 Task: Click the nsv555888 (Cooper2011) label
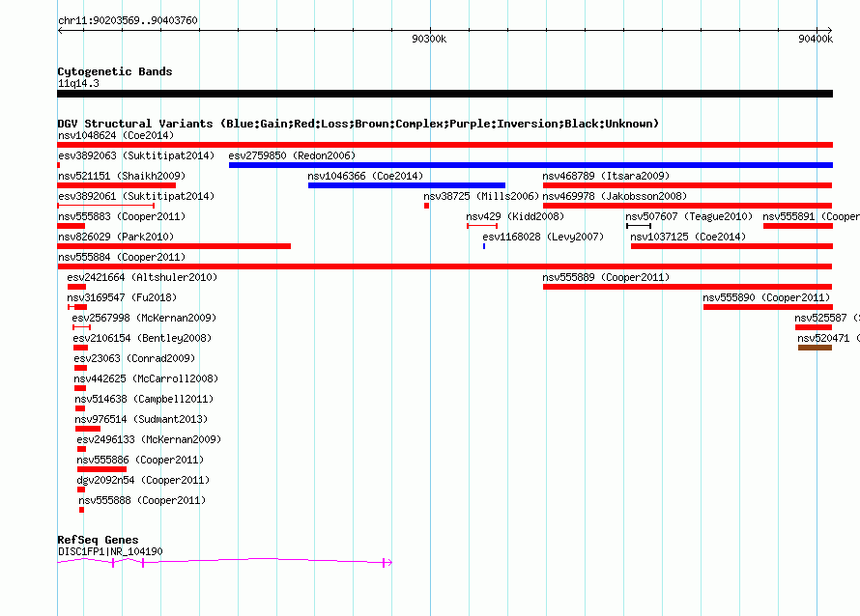point(142,500)
